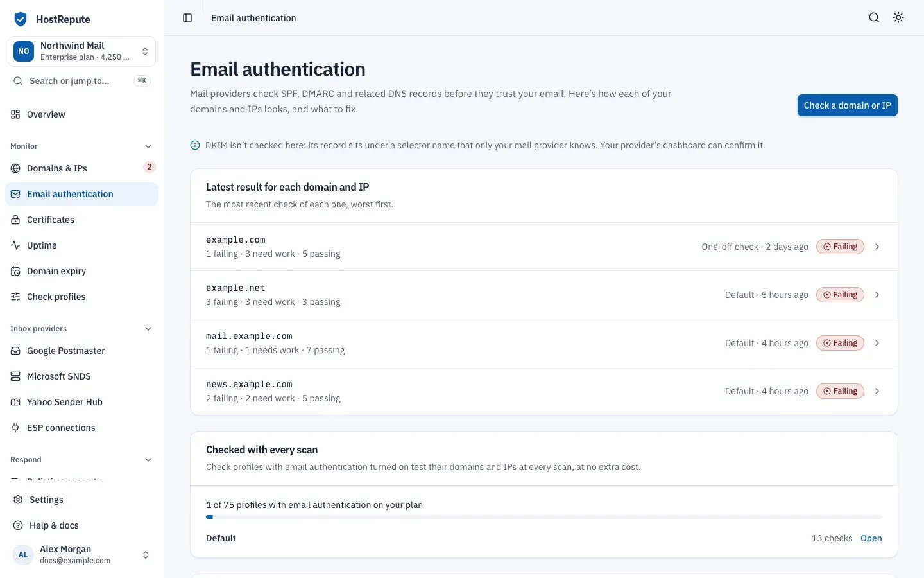
Task: Expand the example.com result chevron
Action: coord(877,247)
